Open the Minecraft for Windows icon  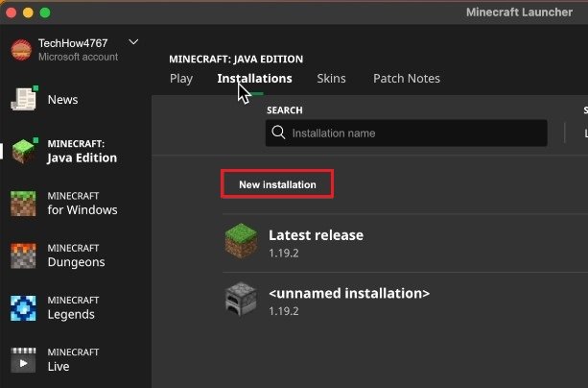pos(23,203)
